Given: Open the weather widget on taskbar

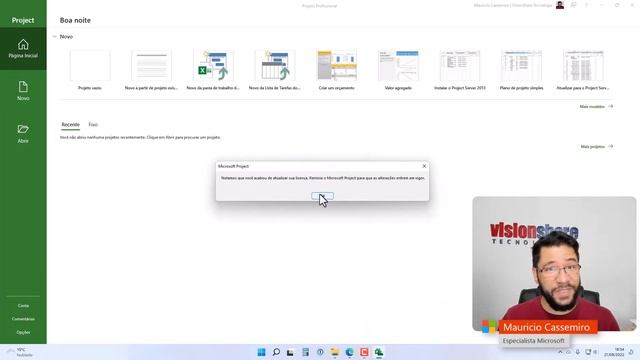Looking at the screenshot, I should (x=20, y=352).
